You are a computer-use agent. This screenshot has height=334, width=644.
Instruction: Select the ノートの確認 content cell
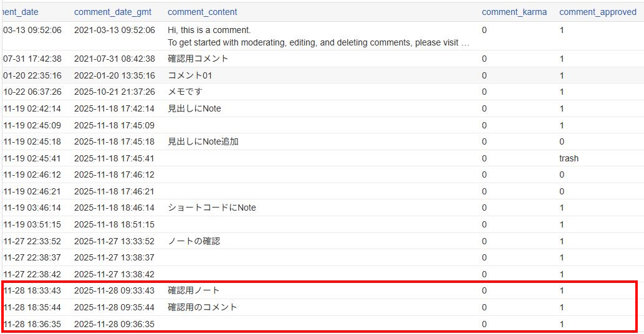click(194, 241)
